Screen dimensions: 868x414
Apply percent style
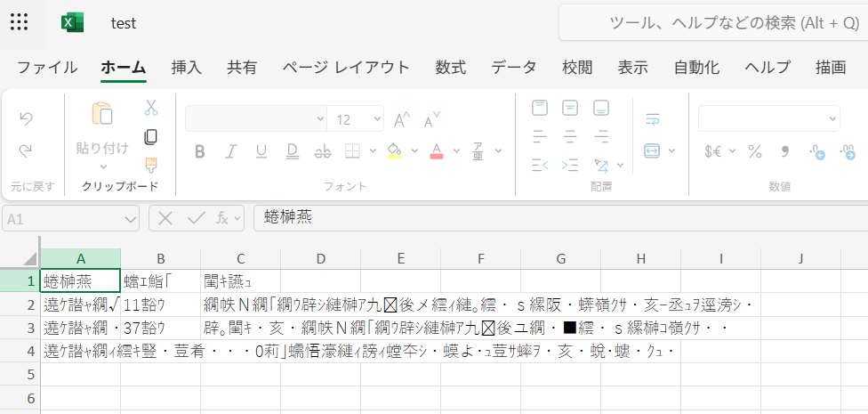coord(755,150)
